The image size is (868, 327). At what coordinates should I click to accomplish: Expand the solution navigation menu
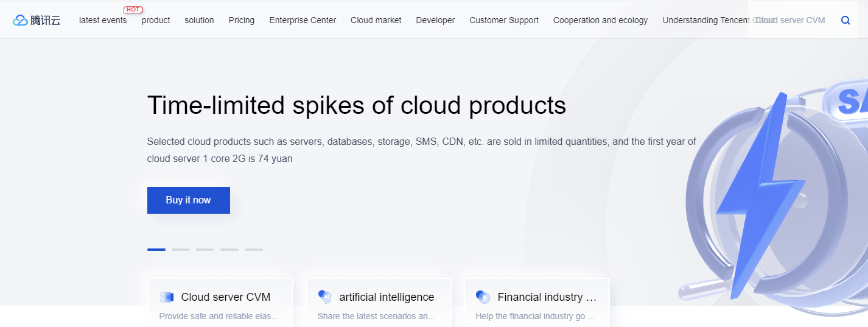tap(199, 20)
